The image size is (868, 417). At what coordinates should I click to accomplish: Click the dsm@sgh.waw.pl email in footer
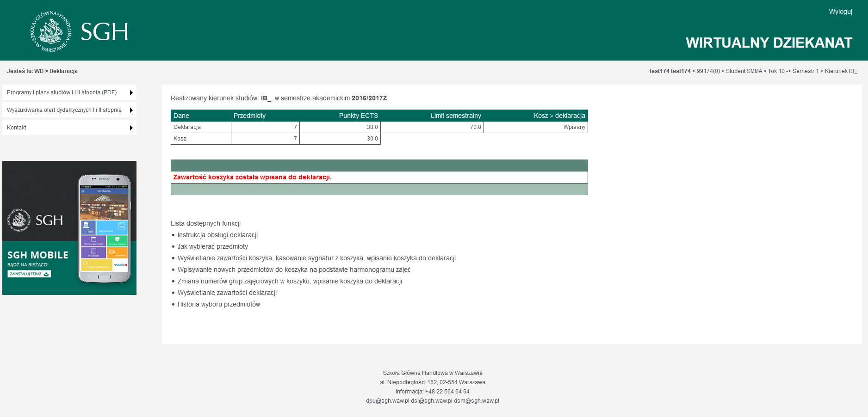point(477,401)
